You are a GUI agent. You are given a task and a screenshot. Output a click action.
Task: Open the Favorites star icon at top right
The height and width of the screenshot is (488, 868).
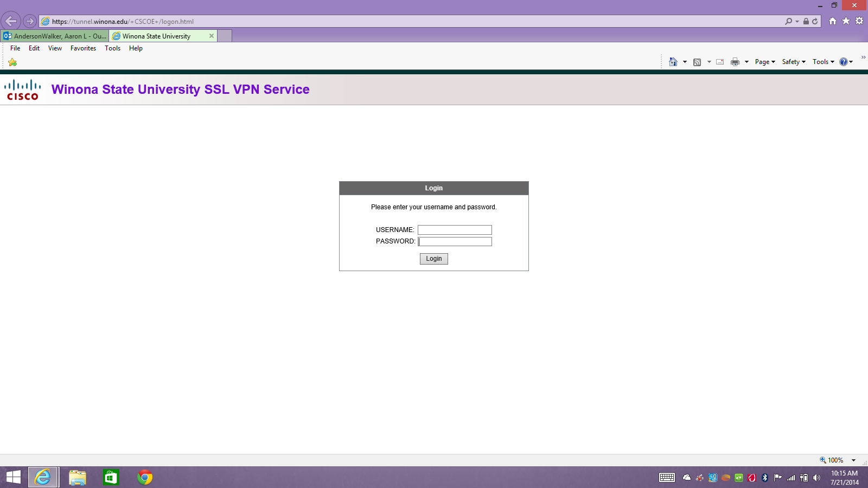click(x=846, y=21)
